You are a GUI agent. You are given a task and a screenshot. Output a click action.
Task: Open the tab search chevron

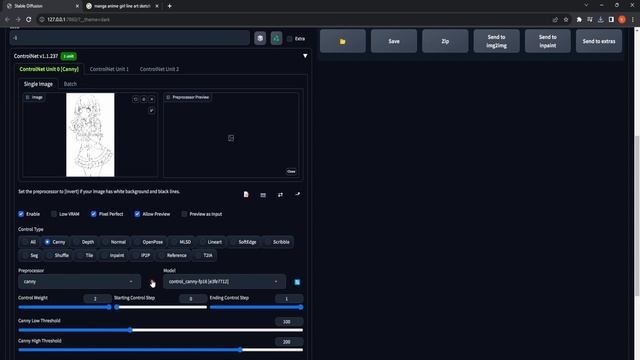586,5
